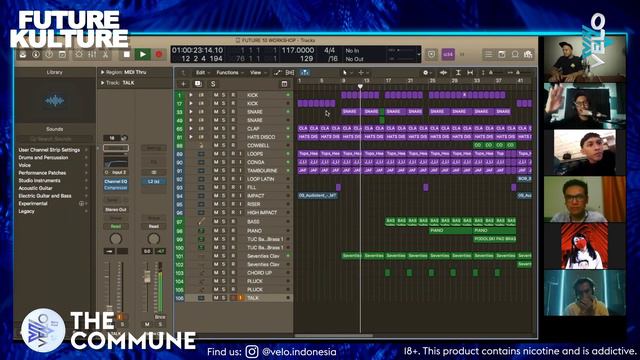Expand track 65 CLAP disclosure triangle

pos(191,128)
